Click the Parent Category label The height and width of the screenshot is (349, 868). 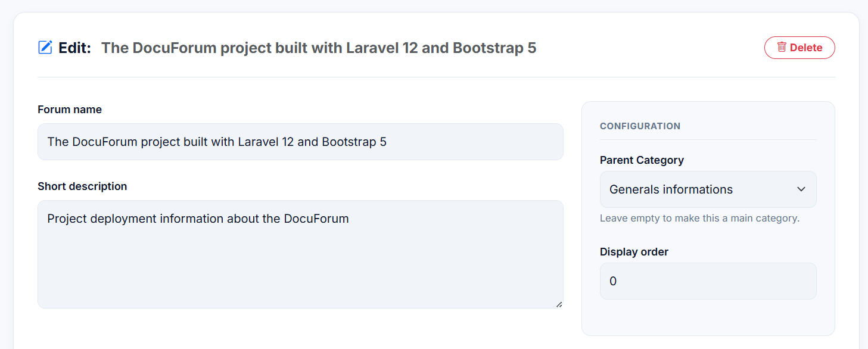point(642,160)
